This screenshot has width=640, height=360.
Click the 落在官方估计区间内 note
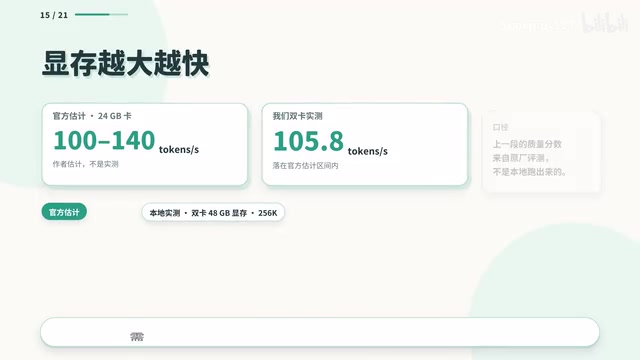coord(305,166)
